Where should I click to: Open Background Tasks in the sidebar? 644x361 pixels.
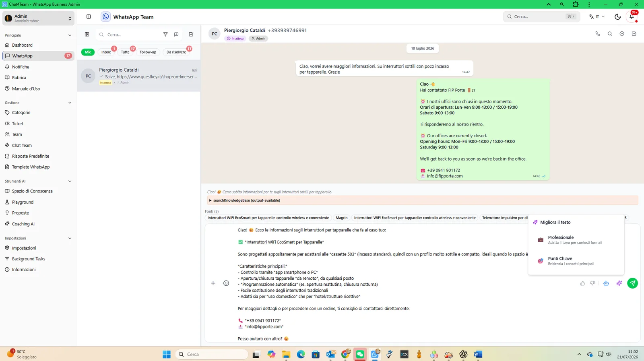pos(38,259)
